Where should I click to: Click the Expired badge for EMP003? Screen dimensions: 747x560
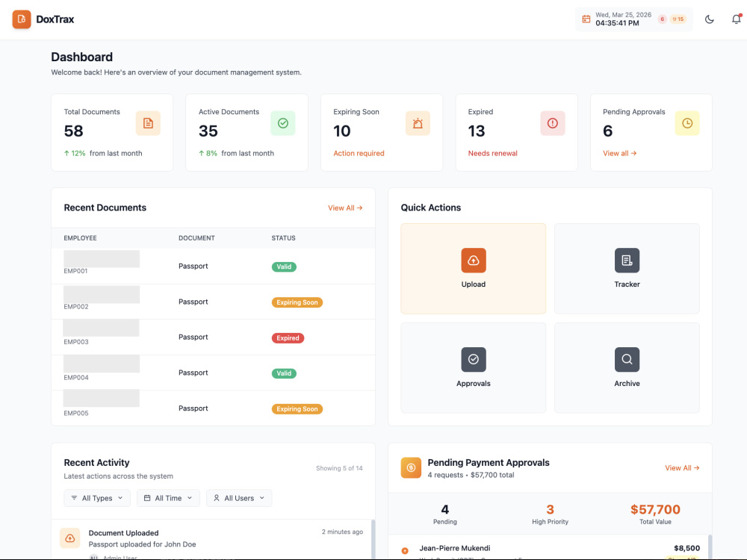(288, 338)
